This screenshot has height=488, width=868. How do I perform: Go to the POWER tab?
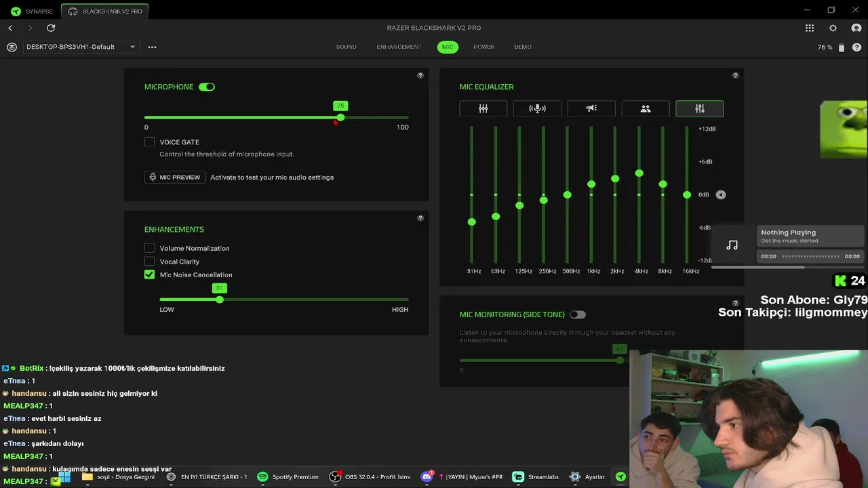pos(484,47)
